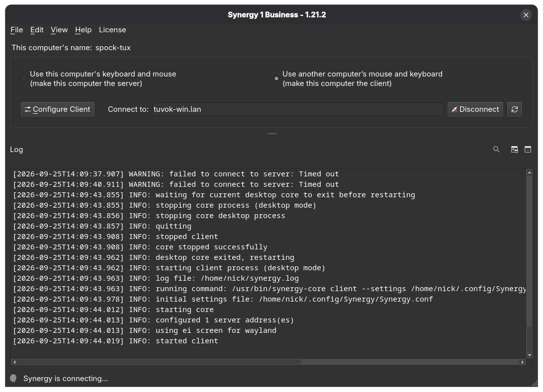This screenshot has height=392, width=543.
Task: Click log line 'starting client process (desktop mode)'
Action: 169,268
